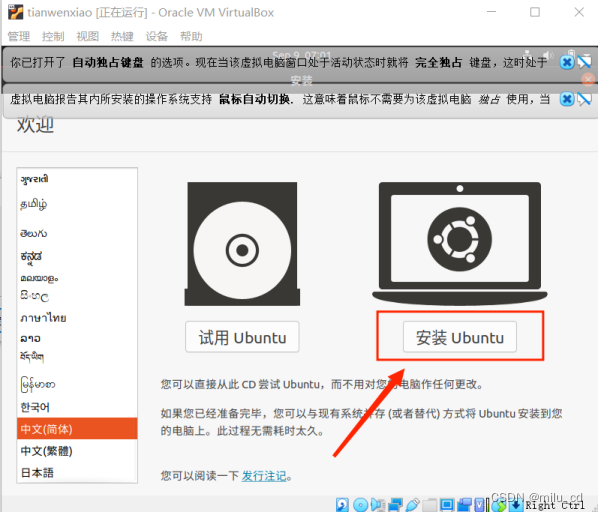Viewport: 598px width, 513px height.
Task: Click the hard disk activity status icon
Action: click(x=342, y=505)
